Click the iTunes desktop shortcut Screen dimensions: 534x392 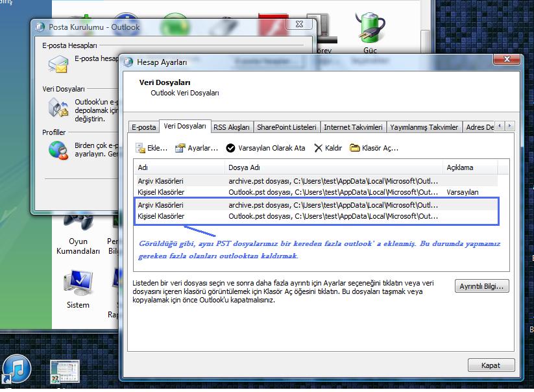[17, 369]
